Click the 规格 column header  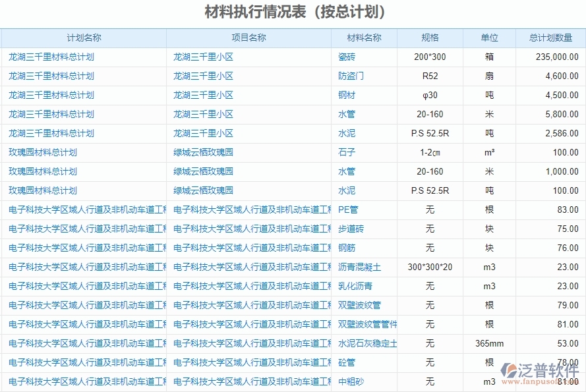[x=429, y=38]
